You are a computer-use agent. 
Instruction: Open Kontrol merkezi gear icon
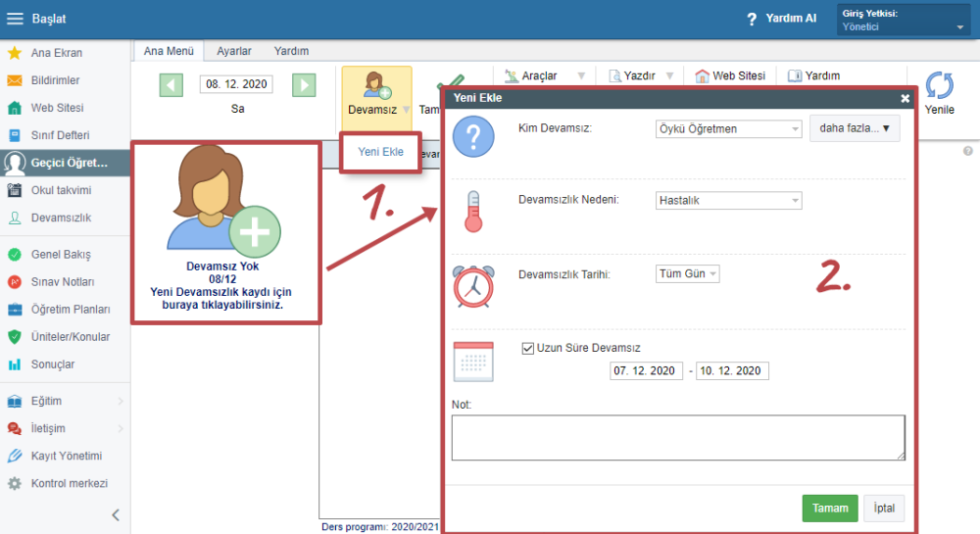coord(15,483)
